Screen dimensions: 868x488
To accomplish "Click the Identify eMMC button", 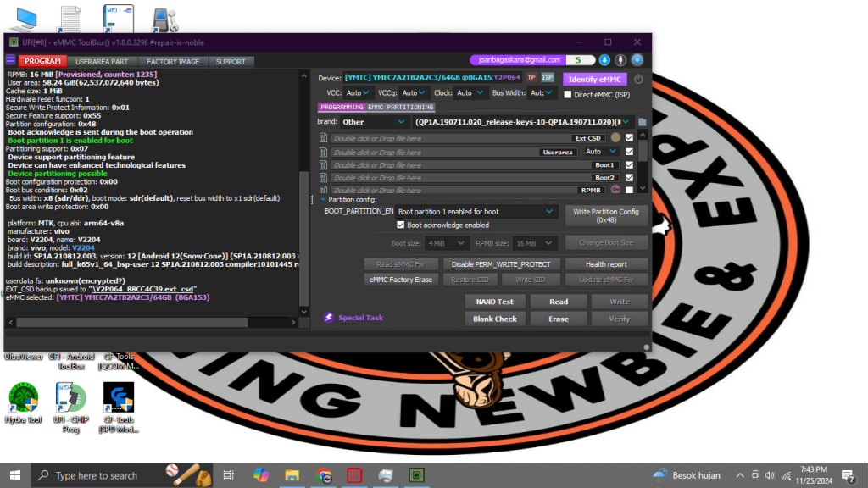I will [594, 79].
